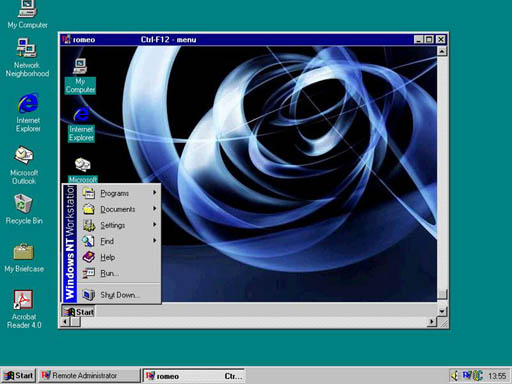
Task: Click the vertical scrollbar thumb in romeo window
Action: tap(442, 294)
